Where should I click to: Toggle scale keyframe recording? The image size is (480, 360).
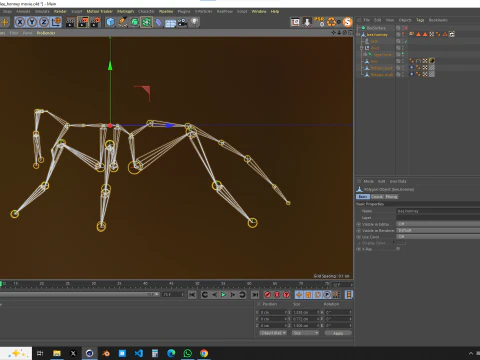click(x=308, y=295)
